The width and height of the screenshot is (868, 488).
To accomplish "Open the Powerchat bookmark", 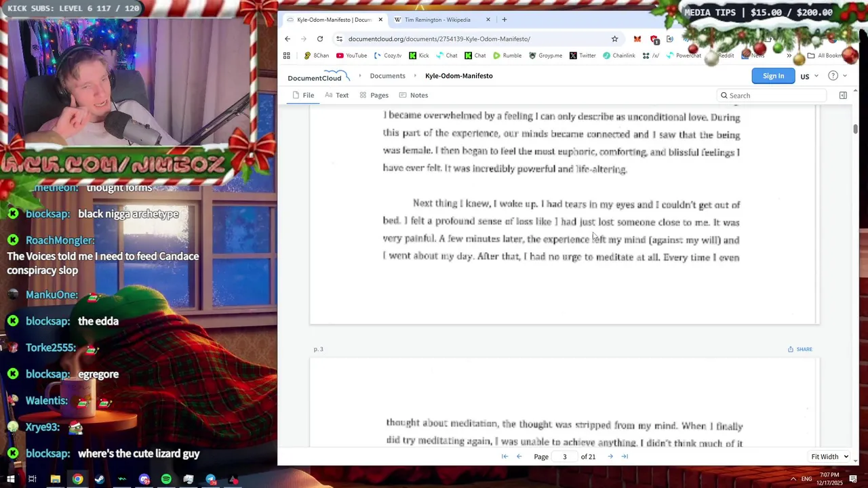I will point(684,56).
